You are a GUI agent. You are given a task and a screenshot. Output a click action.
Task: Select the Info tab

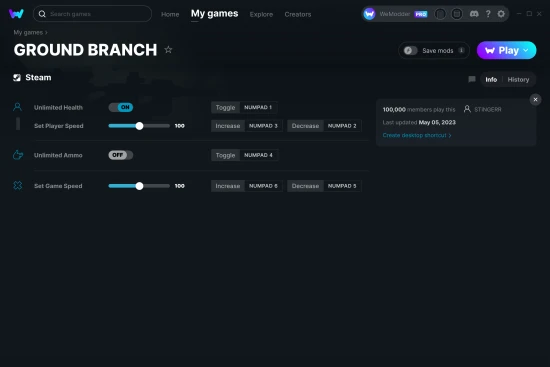(x=491, y=80)
